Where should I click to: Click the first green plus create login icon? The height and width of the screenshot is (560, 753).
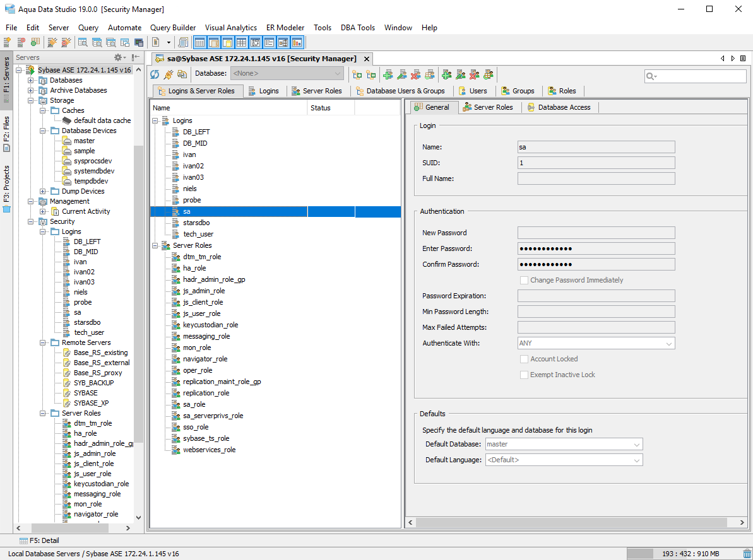388,74
